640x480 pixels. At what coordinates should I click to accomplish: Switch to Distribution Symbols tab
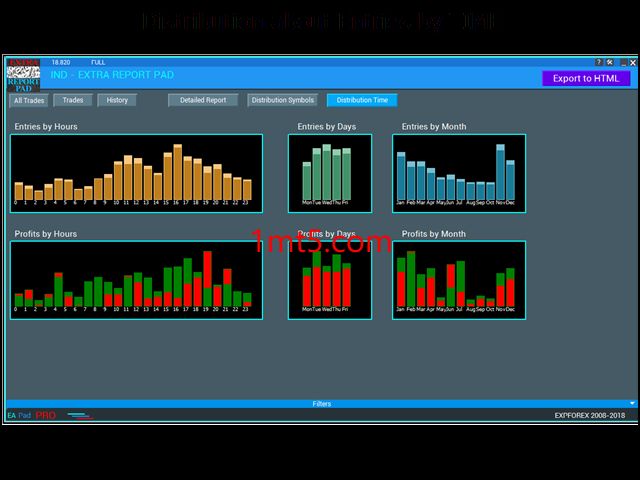283,100
